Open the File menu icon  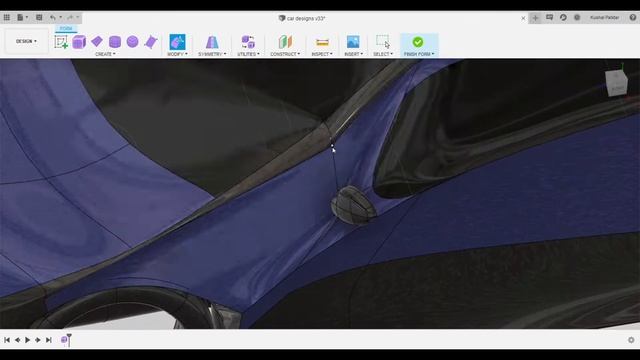tap(22, 18)
